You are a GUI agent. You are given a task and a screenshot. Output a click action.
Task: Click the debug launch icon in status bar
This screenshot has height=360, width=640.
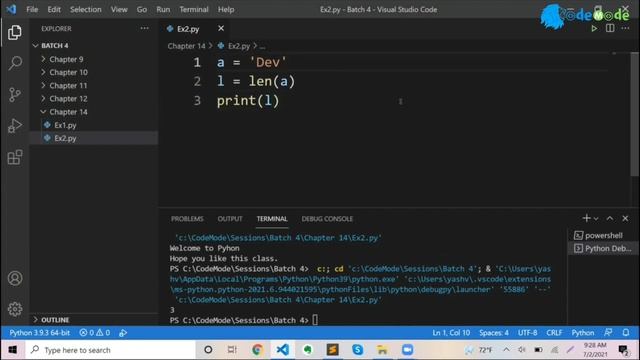point(123,333)
